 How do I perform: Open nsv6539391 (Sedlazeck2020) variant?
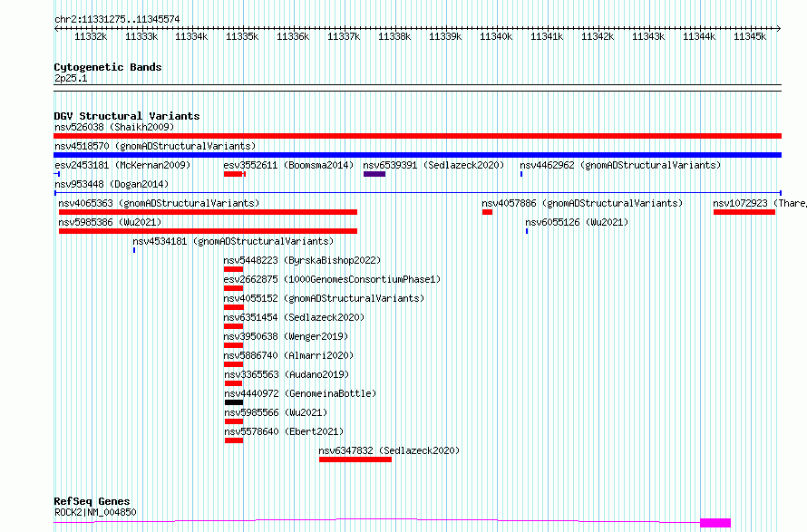click(x=433, y=165)
